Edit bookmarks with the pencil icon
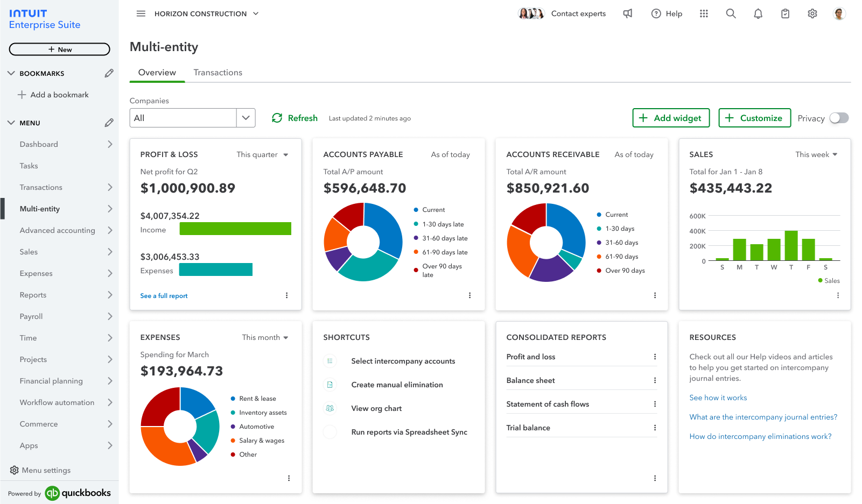This screenshot has width=862, height=504. pyautogui.click(x=109, y=73)
